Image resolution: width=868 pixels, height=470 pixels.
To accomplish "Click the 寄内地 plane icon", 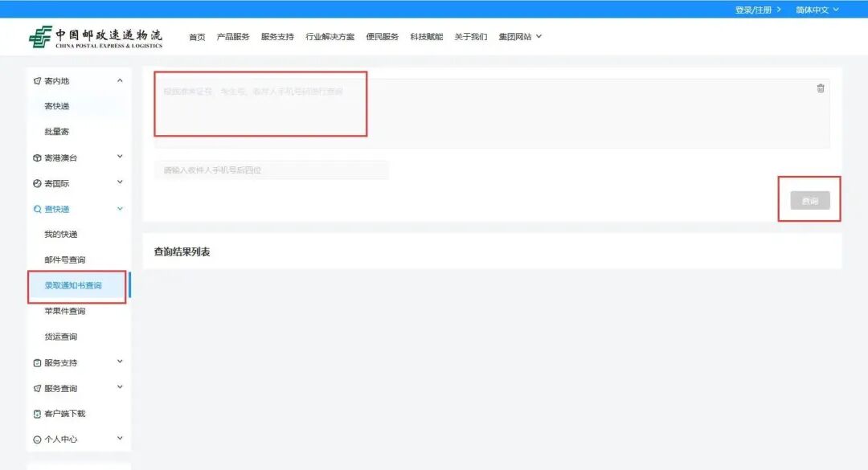I will point(37,81).
